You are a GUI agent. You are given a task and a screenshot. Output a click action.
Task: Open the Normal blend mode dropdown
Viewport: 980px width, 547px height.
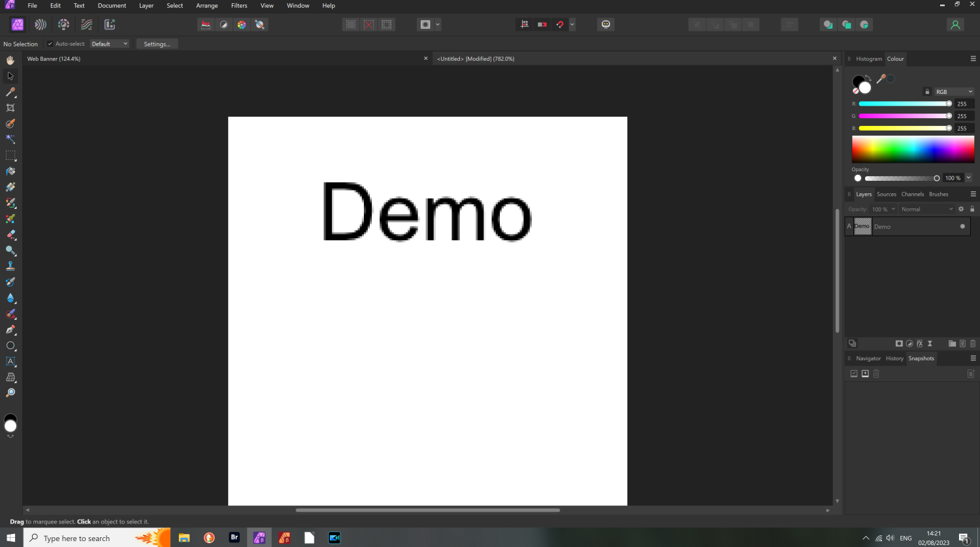point(926,209)
